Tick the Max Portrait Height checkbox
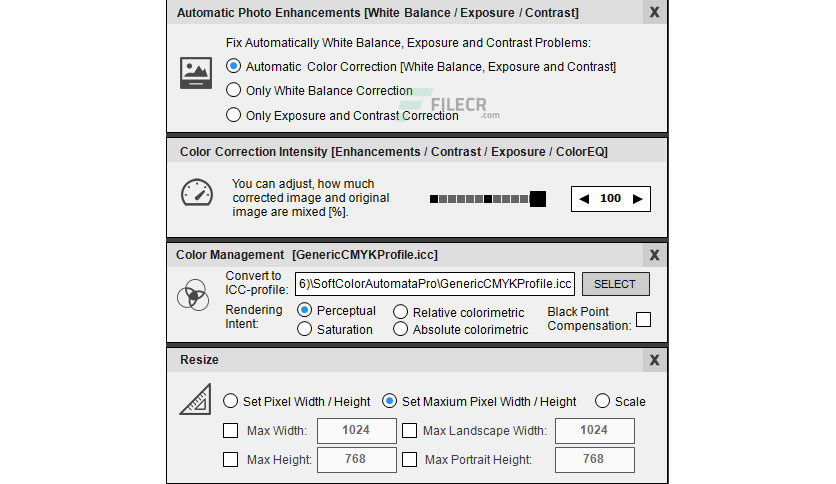The width and height of the screenshot is (836, 484). (409, 459)
